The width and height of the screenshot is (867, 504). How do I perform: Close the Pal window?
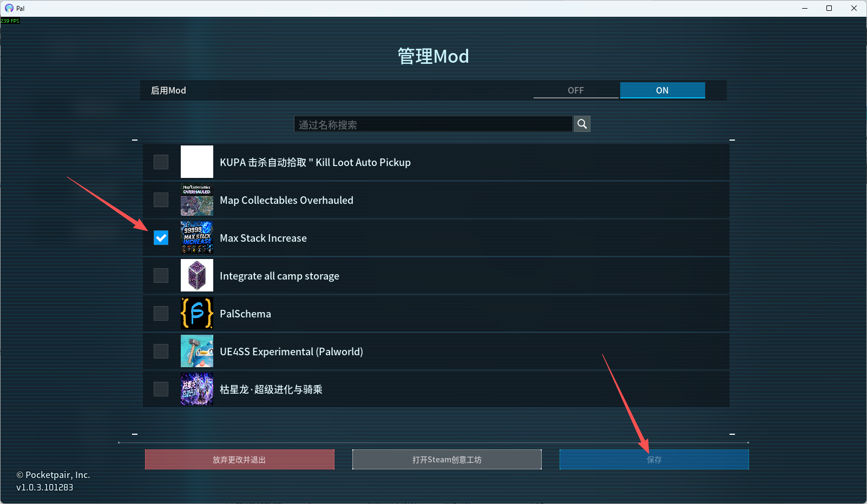[854, 8]
